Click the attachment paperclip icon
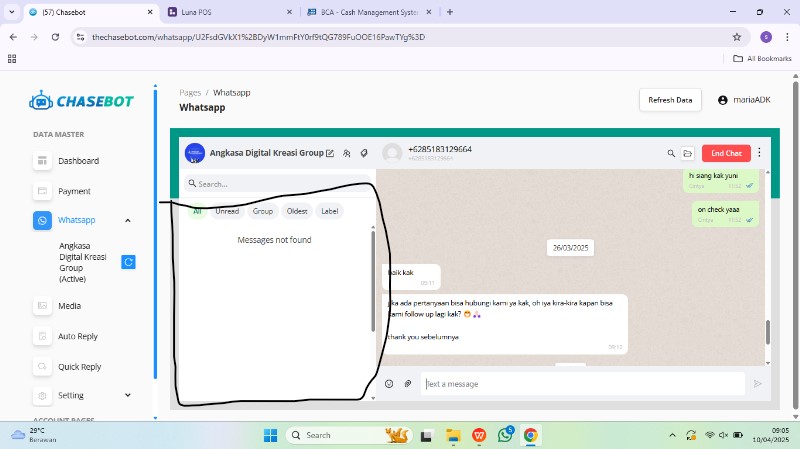Viewport: 800px width, 449px height. [408, 384]
